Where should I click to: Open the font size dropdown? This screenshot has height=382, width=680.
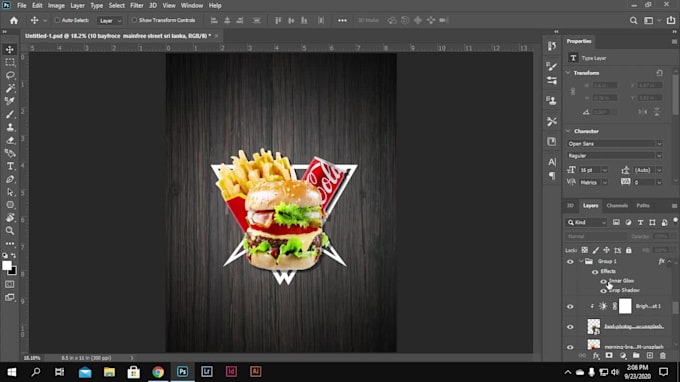tap(605, 170)
